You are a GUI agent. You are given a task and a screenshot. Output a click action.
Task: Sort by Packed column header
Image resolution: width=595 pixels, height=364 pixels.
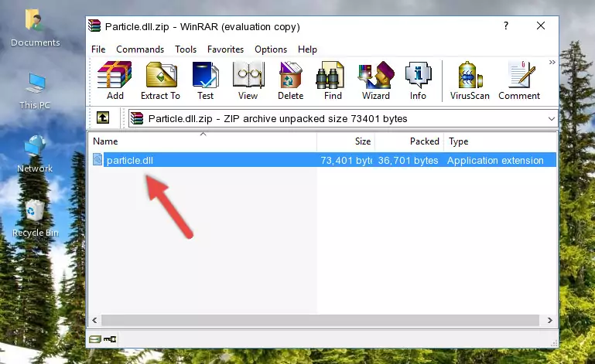[x=409, y=141]
